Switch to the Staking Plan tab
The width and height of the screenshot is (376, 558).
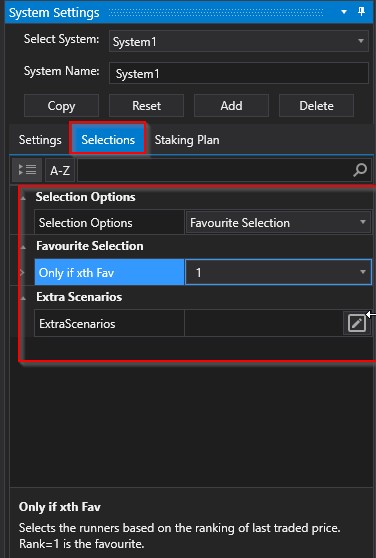pyautogui.click(x=187, y=140)
